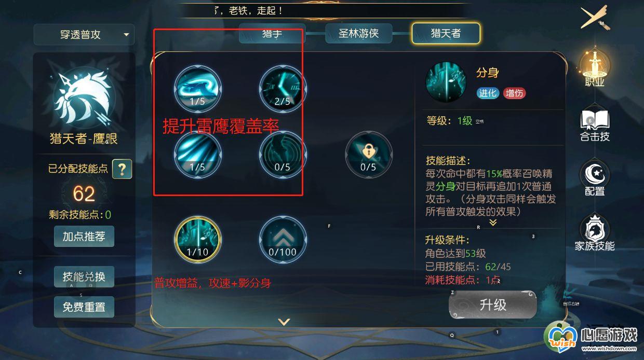Viewport: 644px width, 360px height.
Task: Open the 穿透普攻 dropdown
Action: 84,35
